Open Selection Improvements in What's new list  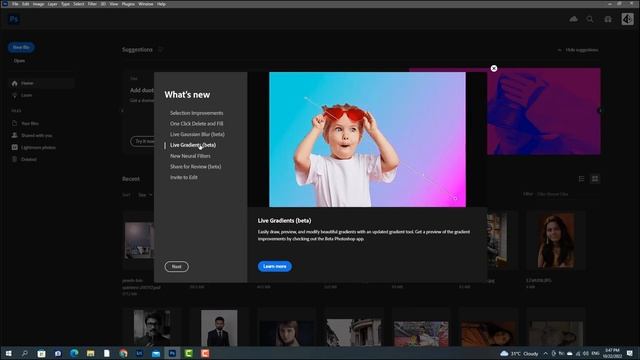[x=197, y=113]
